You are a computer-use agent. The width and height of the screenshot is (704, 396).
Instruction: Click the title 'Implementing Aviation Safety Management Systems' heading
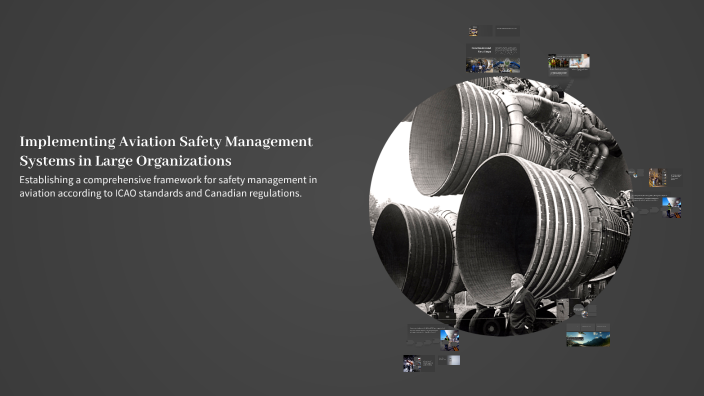coord(166,151)
